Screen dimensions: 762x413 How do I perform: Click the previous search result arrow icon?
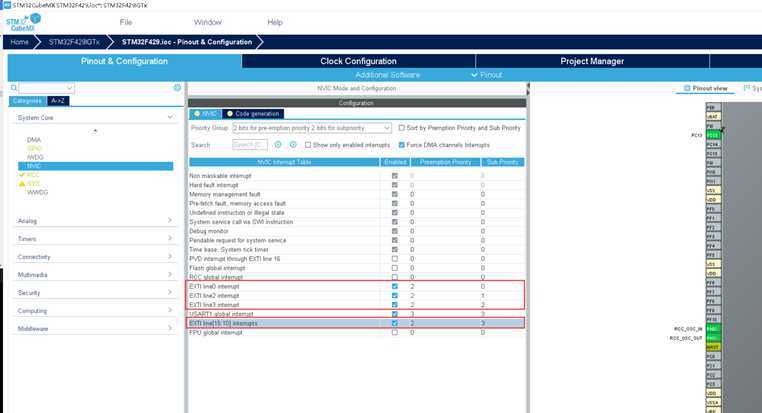point(278,145)
